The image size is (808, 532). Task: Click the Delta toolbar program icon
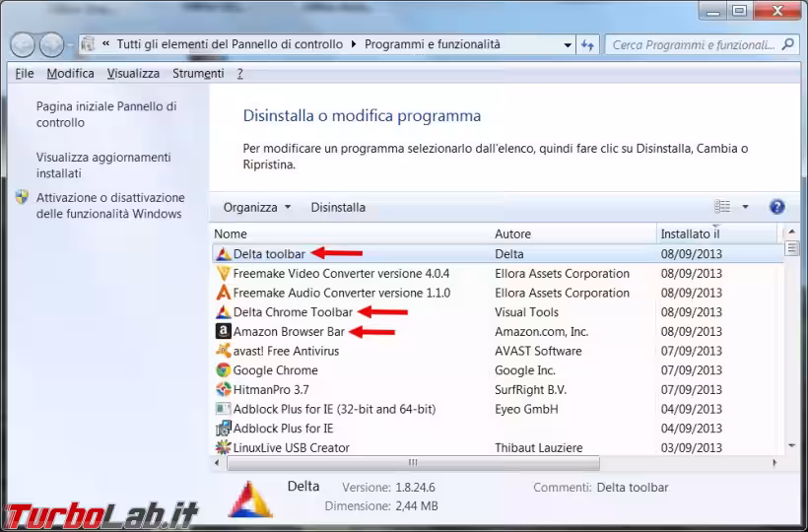(223, 254)
